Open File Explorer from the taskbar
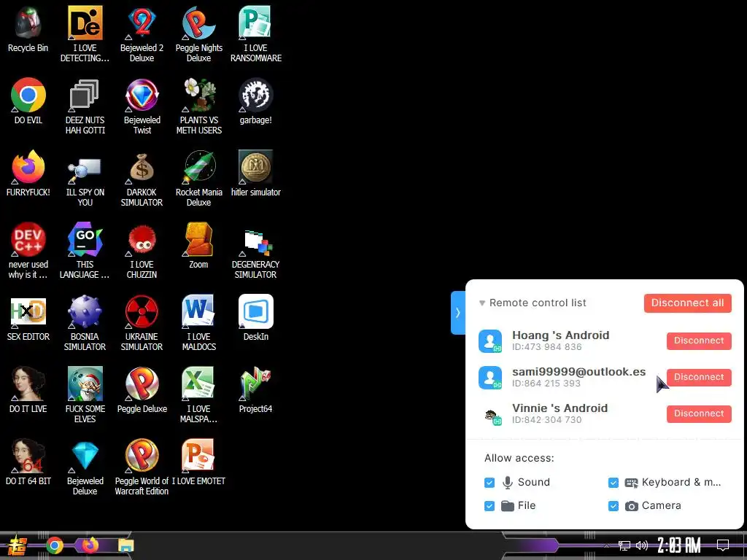The image size is (747, 560). [x=126, y=545]
